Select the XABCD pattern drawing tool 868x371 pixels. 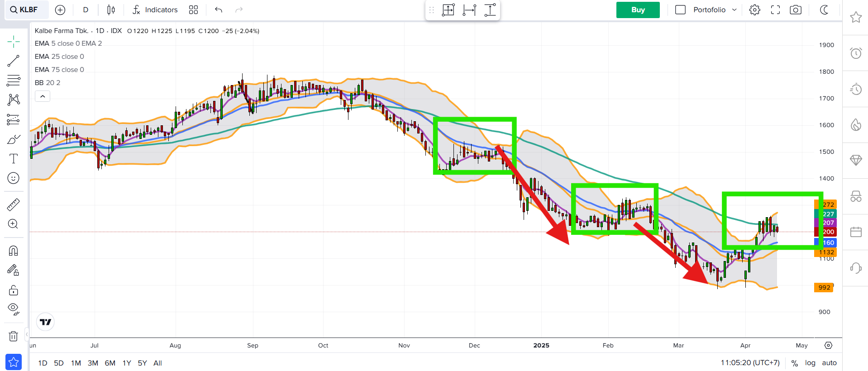pyautogui.click(x=14, y=100)
